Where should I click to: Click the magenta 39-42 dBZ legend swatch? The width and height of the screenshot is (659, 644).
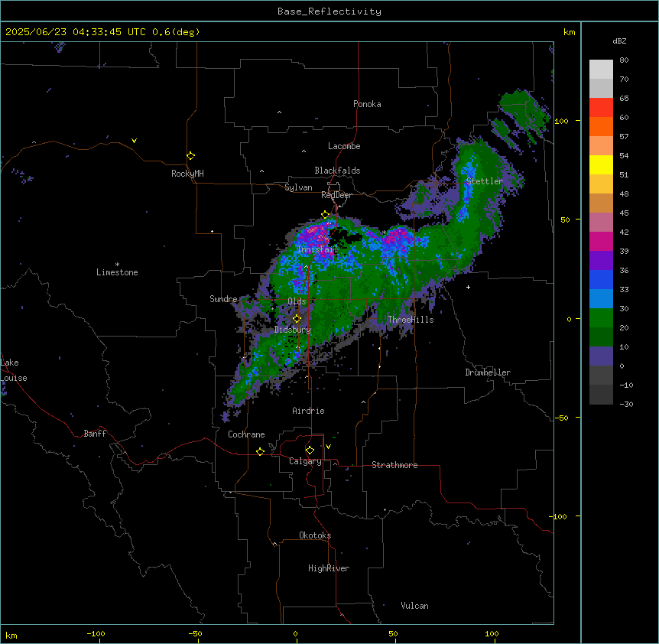click(601, 241)
